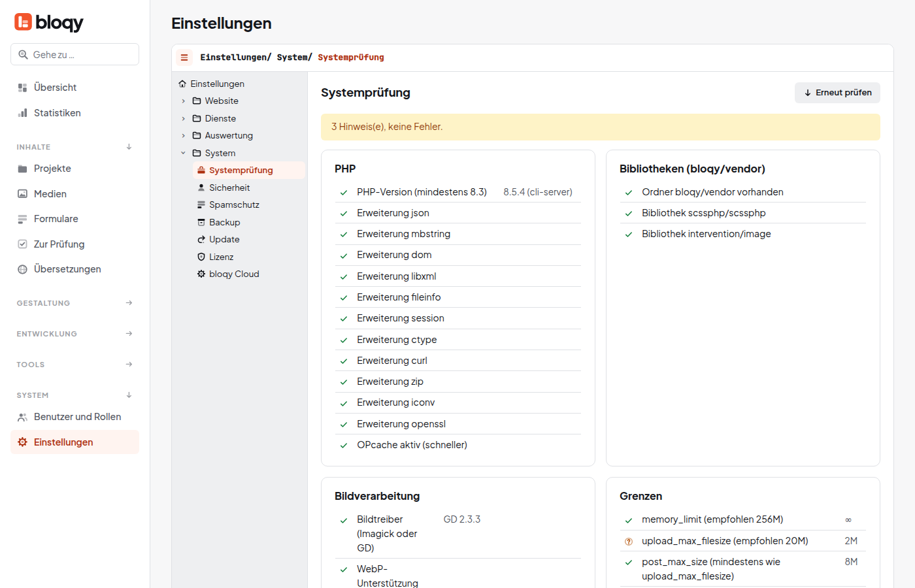Click the Einstellungen/ breadcrumb link
This screenshot has height=588, width=915.
click(x=235, y=57)
